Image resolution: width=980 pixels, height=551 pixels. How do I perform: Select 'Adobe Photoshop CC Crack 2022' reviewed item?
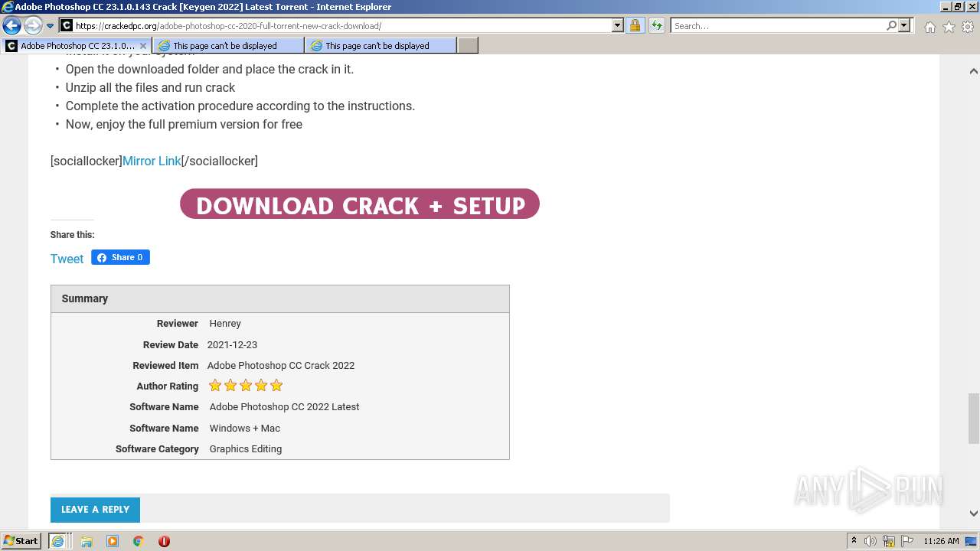pyautogui.click(x=281, y=365)
